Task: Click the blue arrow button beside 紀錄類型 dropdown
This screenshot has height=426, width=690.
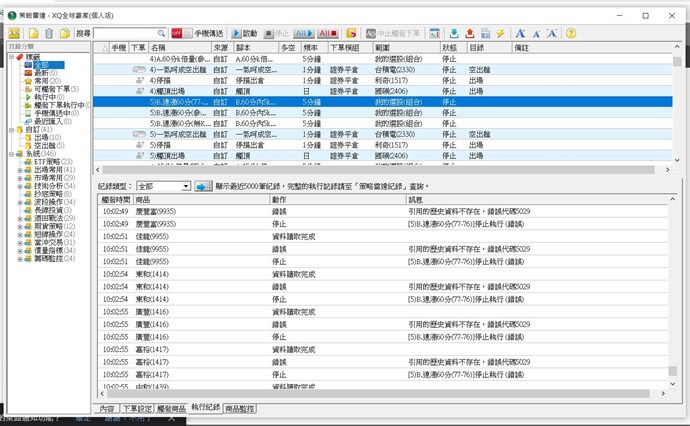Action: pyautogui.click(x=203, y=186)
